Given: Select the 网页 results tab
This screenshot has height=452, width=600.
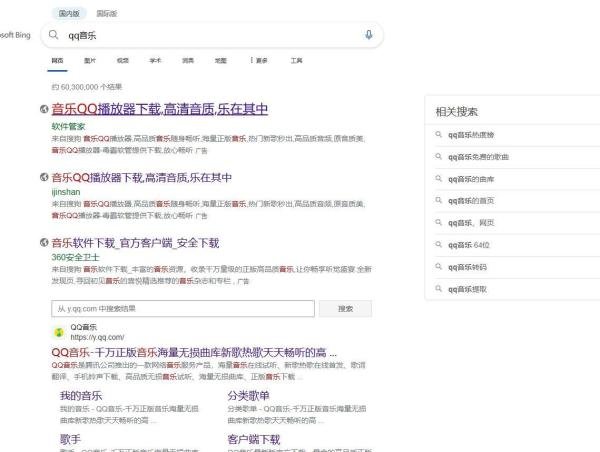Looking at the screenshot, I should point(57,60).
